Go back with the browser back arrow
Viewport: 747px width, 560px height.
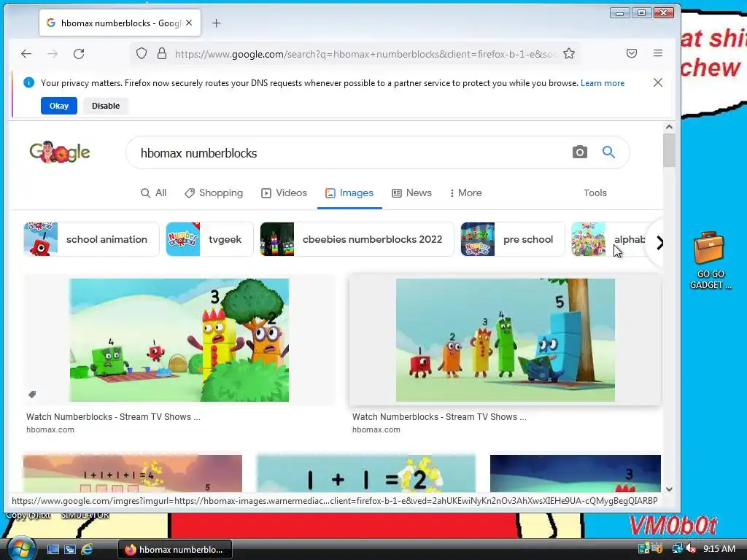(26, 54)
